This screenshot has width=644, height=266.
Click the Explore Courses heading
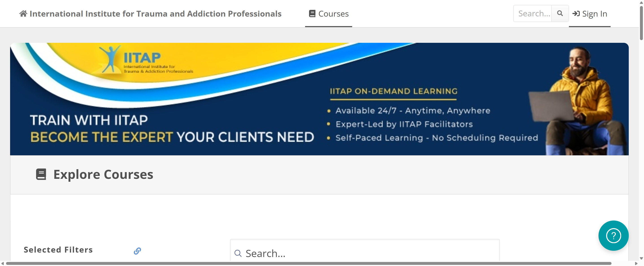coord(103,174)
